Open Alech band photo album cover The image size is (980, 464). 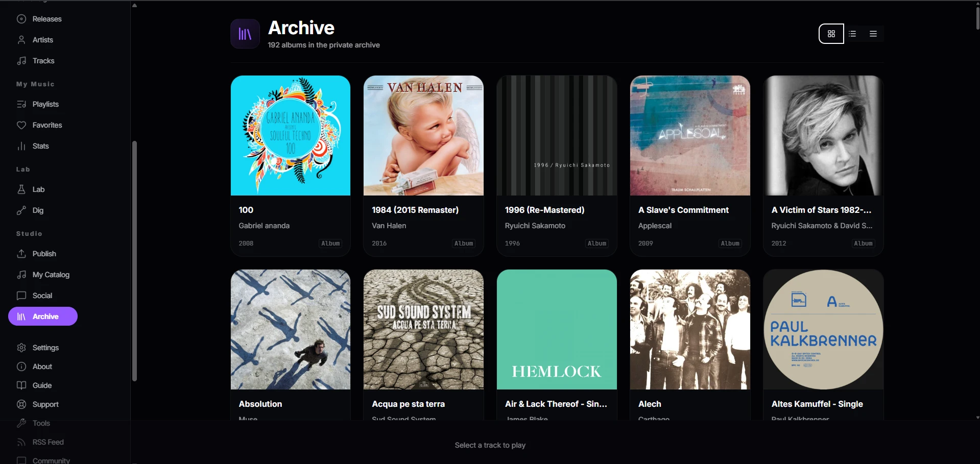pos(690,330)
